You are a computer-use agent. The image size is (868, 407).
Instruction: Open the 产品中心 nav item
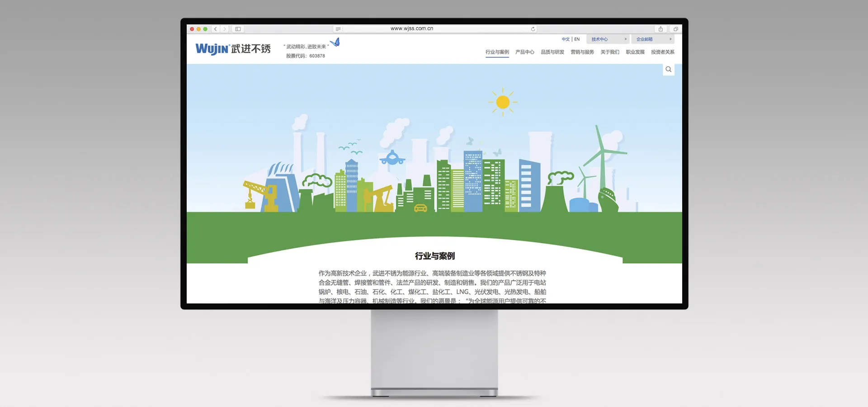coord(525,52)
